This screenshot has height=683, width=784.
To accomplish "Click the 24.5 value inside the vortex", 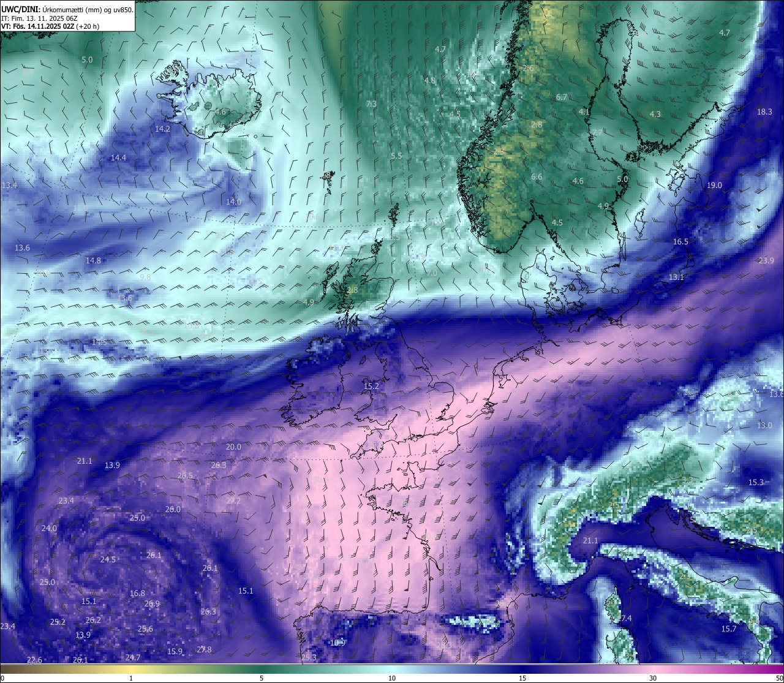I will tap(108, 560).
